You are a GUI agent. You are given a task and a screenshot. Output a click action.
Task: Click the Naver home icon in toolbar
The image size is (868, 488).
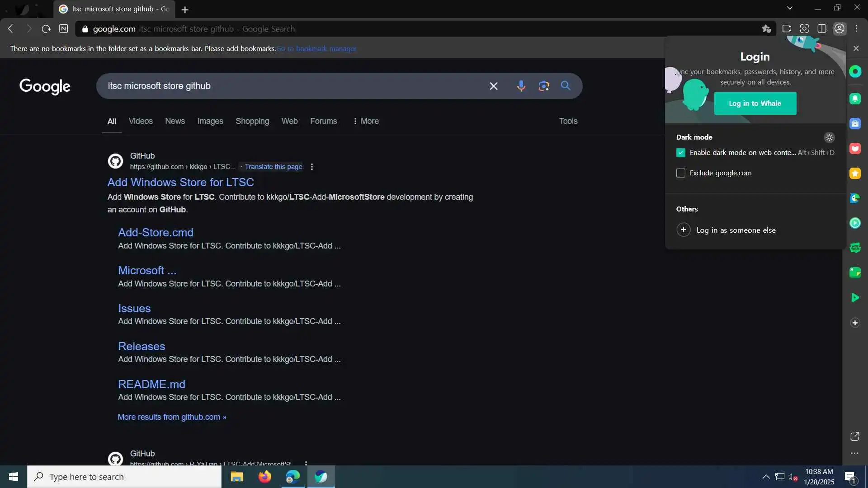64,28
